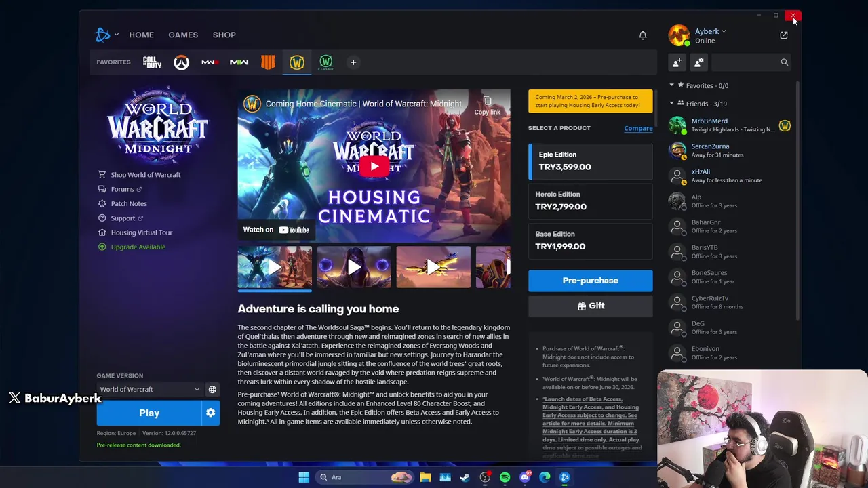Screen dimensions: 868x488
Task: Select friend BoneSaures
Action: pyautogui.click(x=729, y=277)
